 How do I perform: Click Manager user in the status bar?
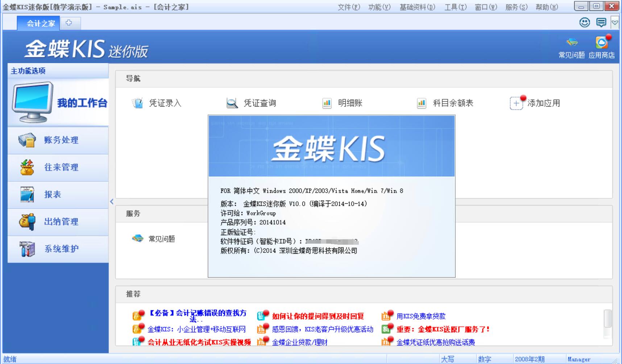click(x=579, y=359)
